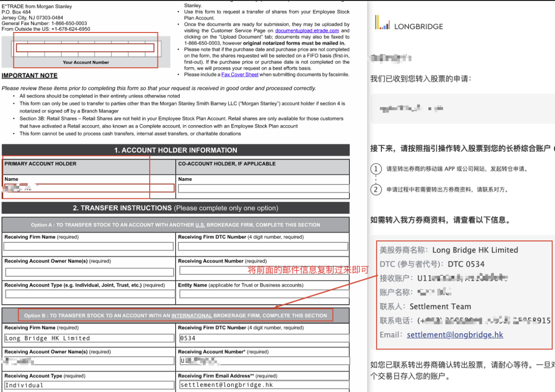Click the field containing Individual
This screenshot has height=392, width=555.
coord(89,385)
